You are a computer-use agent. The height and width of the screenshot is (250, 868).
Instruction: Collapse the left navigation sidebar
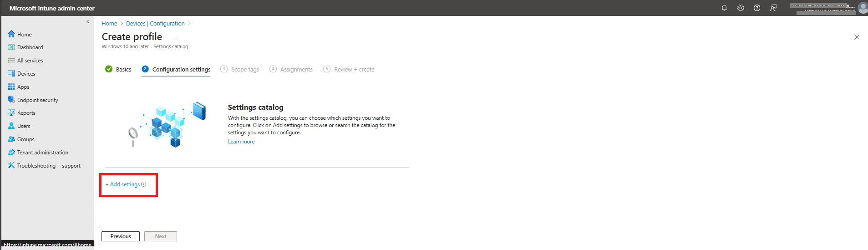tap(88, 22)
